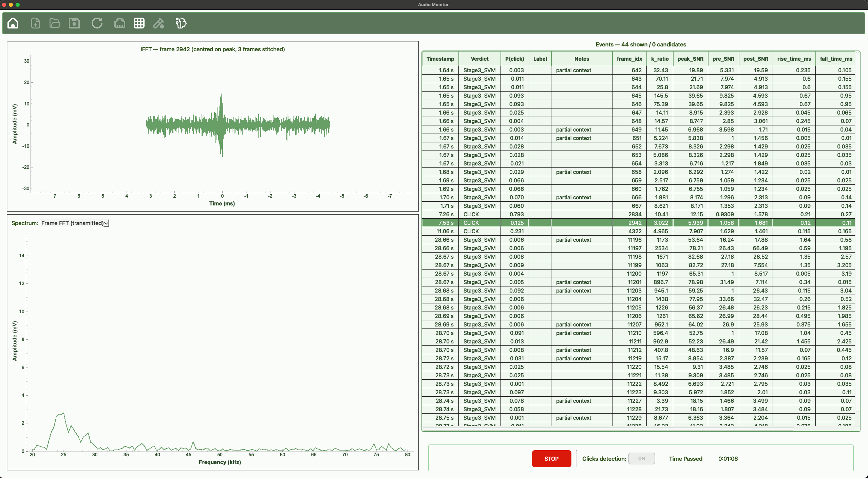Click frame_idx cell 642
Screen dimensions: 868x478
point(629,70)
